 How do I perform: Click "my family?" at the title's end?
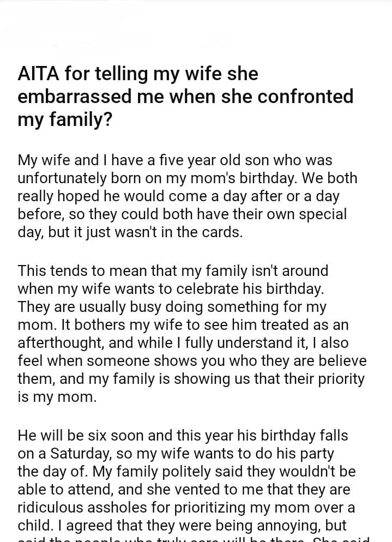(x=65, y=119)
